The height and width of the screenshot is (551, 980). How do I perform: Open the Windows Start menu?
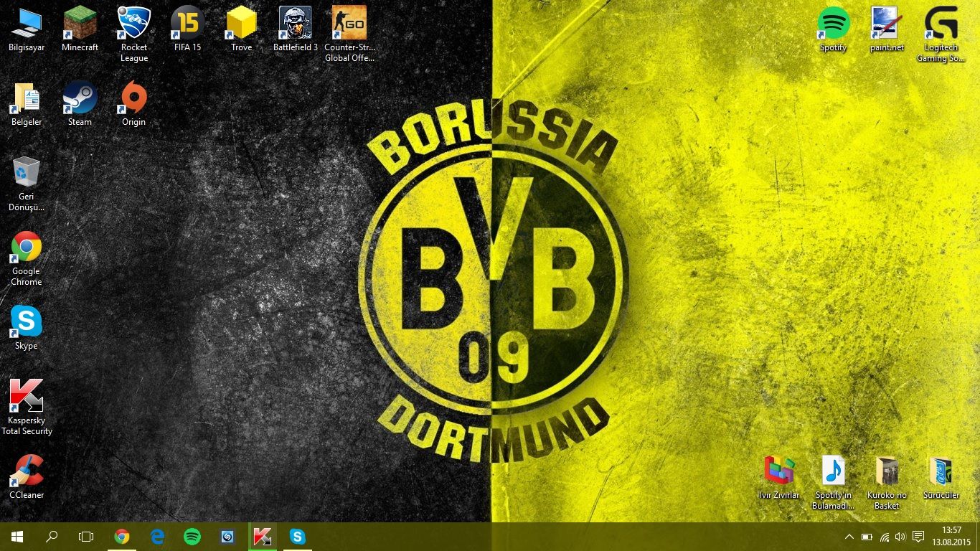(x=17, y=537)
